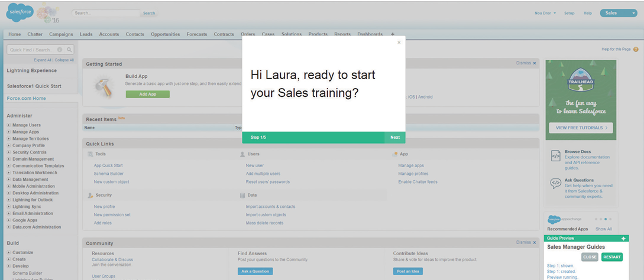Viewport: 644px width, 280px height.
Task: Open the Home tab
Action: 14,34
